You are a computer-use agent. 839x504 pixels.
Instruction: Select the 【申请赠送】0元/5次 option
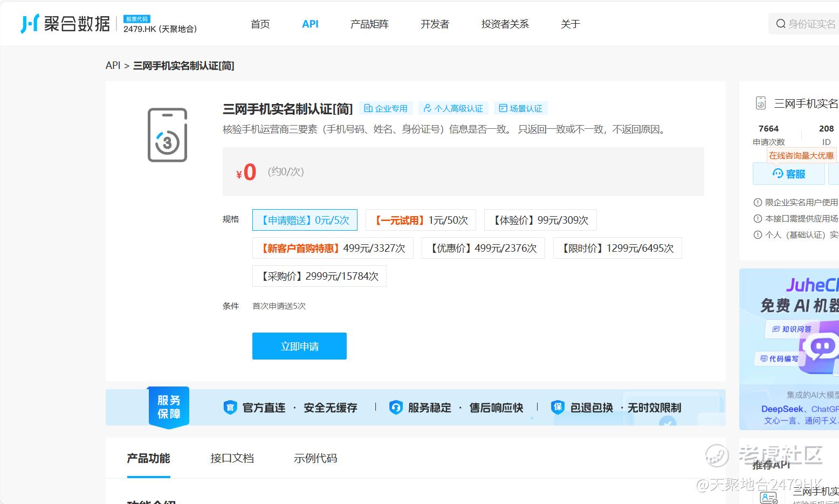[x=305, y=220]
